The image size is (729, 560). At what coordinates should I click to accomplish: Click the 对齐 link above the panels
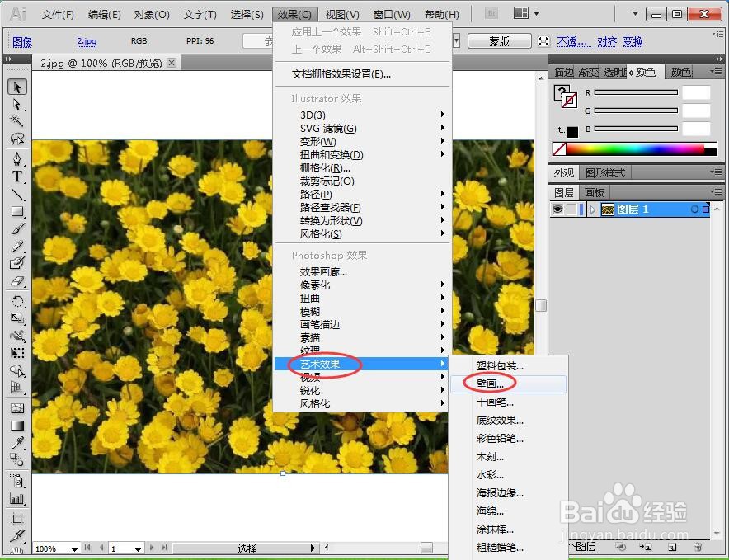tap(607, 41)
